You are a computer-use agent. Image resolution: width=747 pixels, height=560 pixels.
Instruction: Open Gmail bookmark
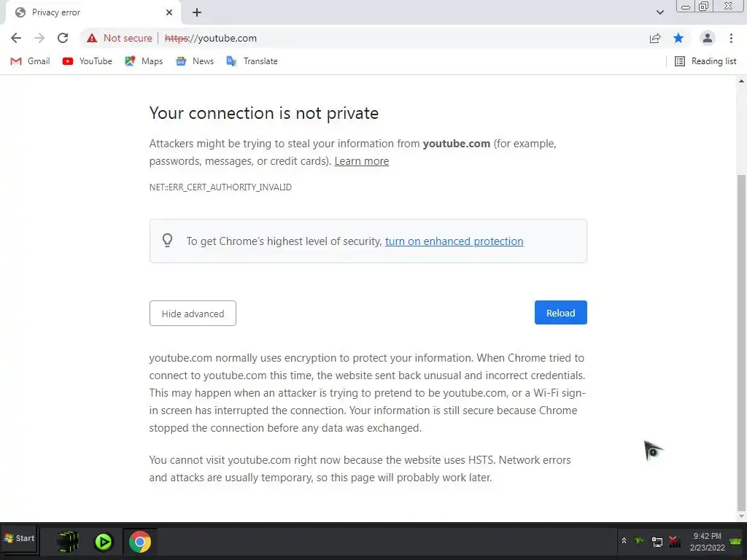click(x=30, y=61)
